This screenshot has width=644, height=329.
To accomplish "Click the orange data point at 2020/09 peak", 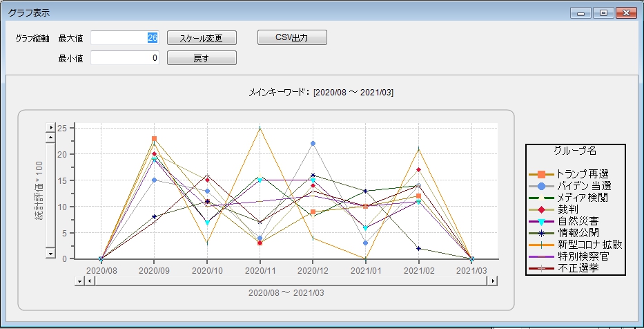I will pos(154,139).
